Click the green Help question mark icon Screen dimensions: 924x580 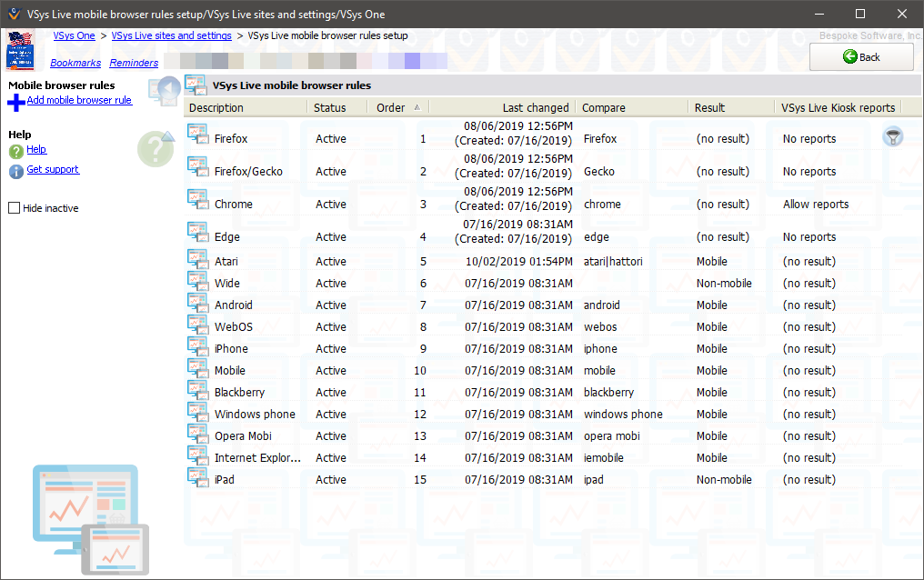[x=16, y=151]
